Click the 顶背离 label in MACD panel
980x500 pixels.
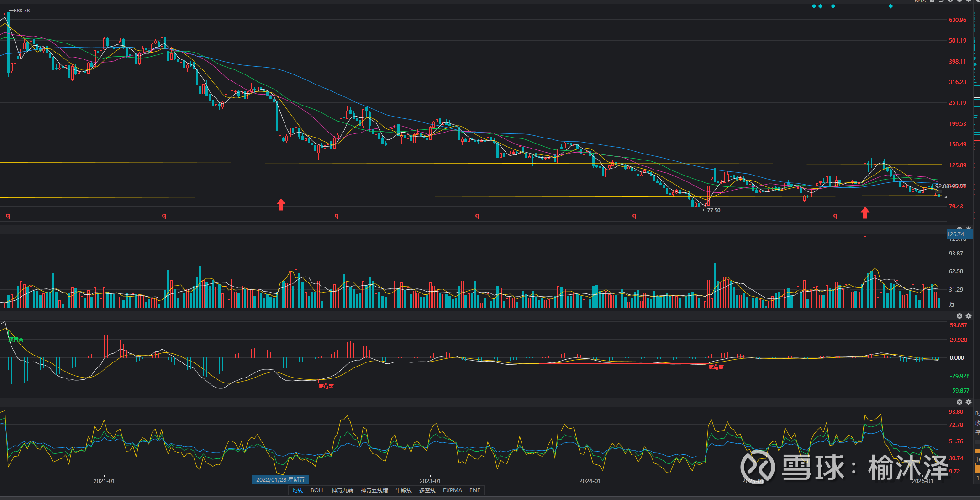tap(16, 340)
